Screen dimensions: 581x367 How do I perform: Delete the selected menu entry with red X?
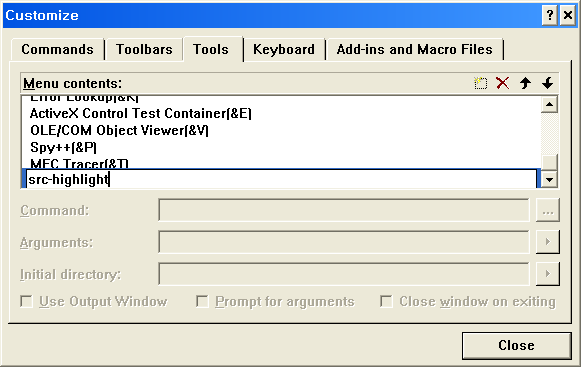coord(502,83)
